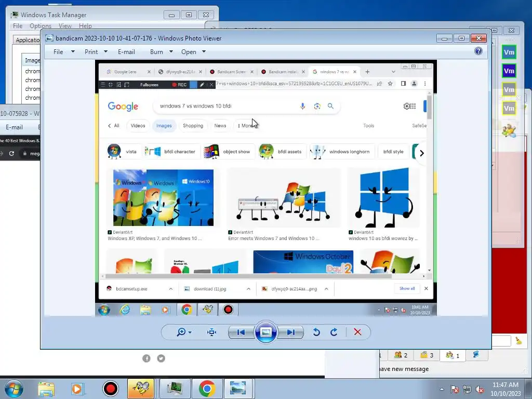
Task: Open Windows Media Player from taskbar
Action: [x=77, y=389]
